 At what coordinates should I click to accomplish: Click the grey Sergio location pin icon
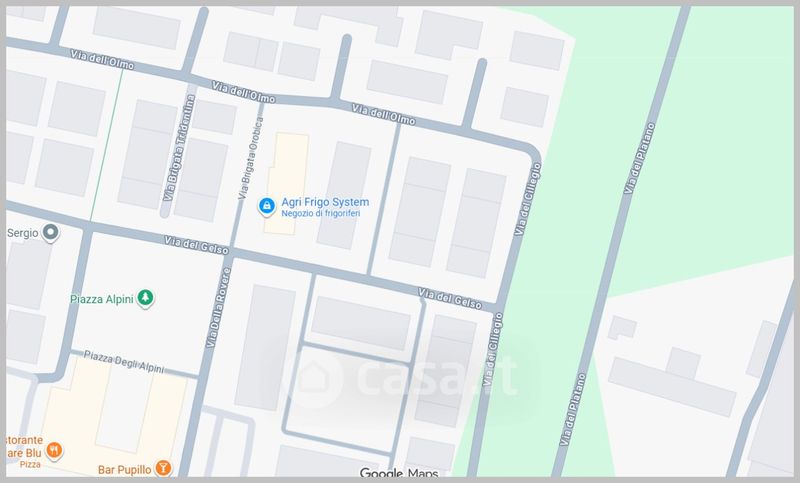tap(50, 233)
